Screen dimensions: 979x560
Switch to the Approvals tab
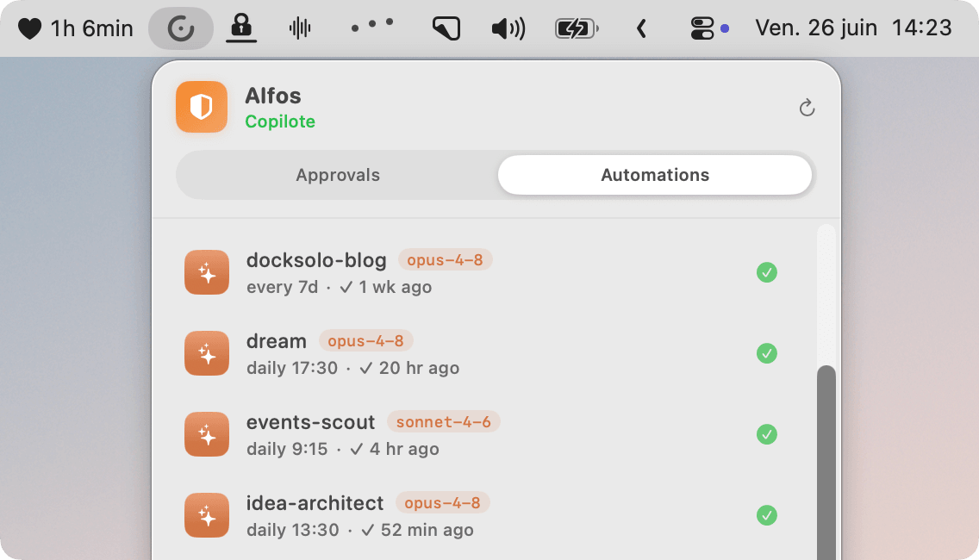(x=338, y=175)
